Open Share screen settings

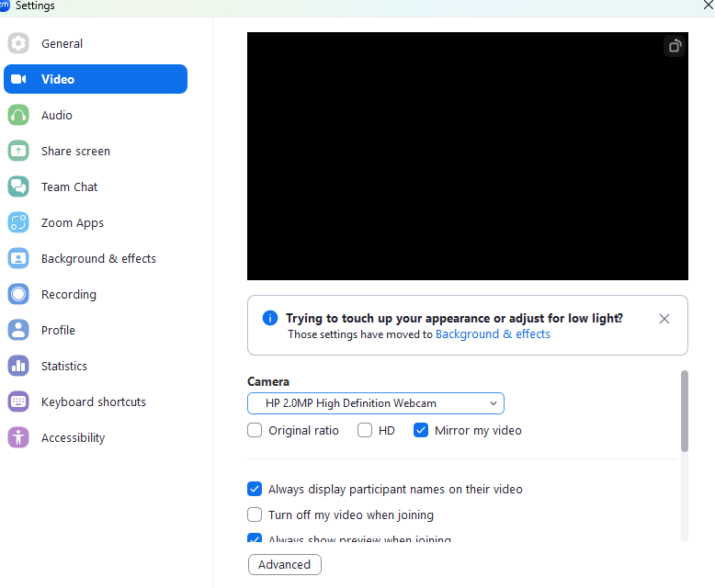tap(96, 151)
